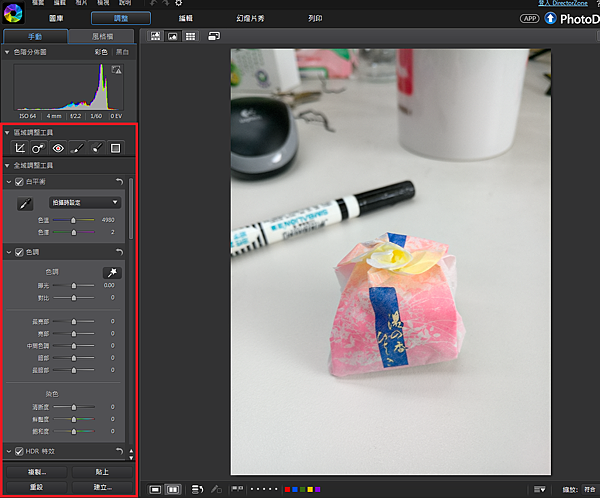Select the spot removal tool
The image size is (600, 498).
coord(38,148)
